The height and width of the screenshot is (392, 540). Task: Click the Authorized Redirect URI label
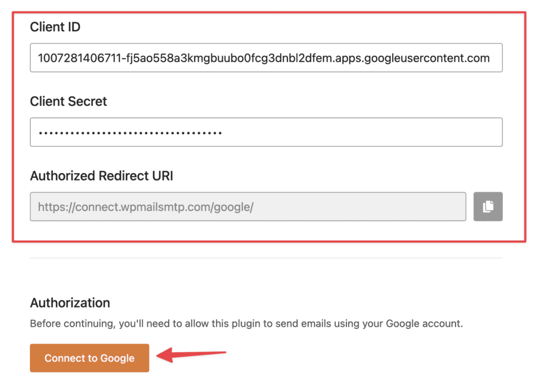click(x=101, y=176)
